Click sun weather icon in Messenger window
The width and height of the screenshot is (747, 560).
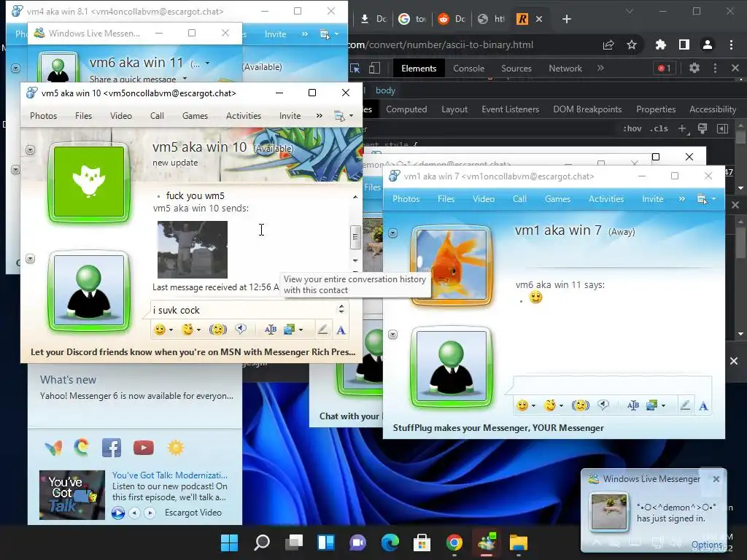pyautogui.click(x=176, y=448)
